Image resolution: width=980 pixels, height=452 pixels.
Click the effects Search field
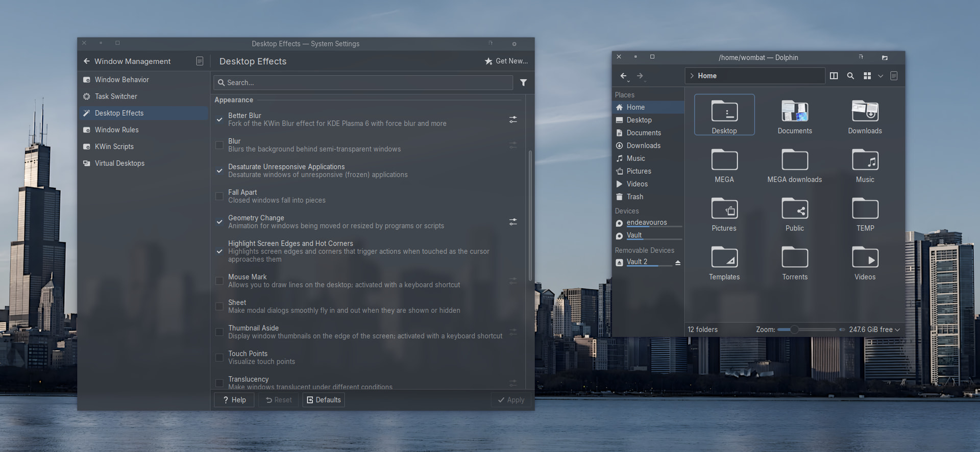[363, 83]
